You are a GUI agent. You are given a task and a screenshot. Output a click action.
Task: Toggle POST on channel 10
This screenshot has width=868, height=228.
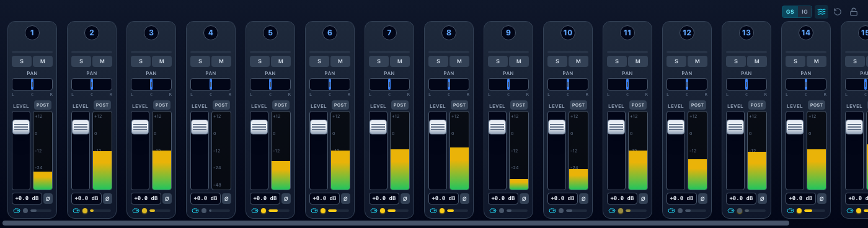coord(578,105)
